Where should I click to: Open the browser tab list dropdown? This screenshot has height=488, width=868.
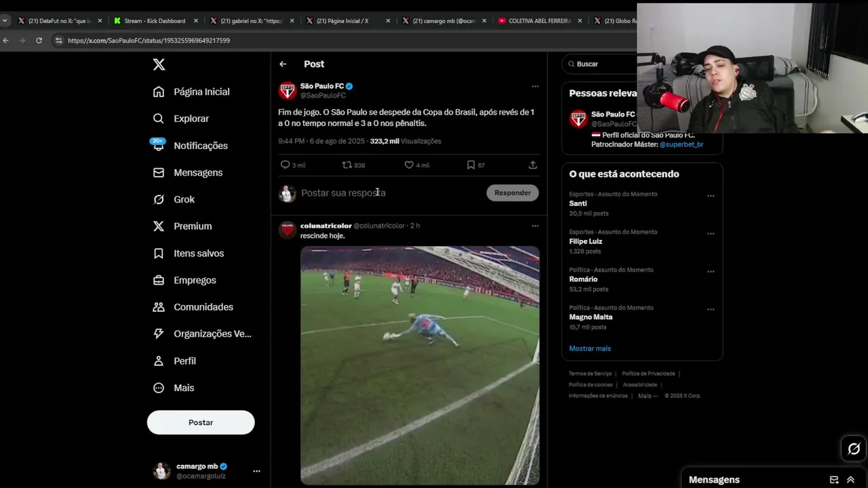5,21
